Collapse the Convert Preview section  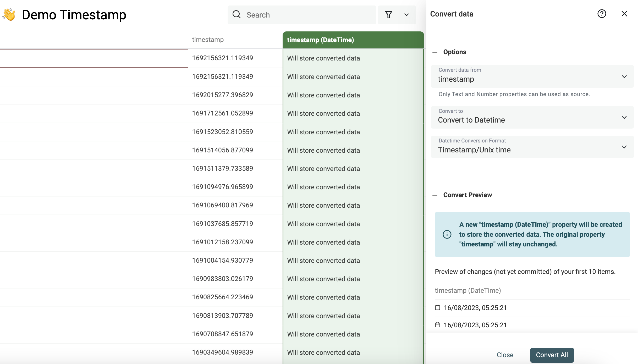435,195
